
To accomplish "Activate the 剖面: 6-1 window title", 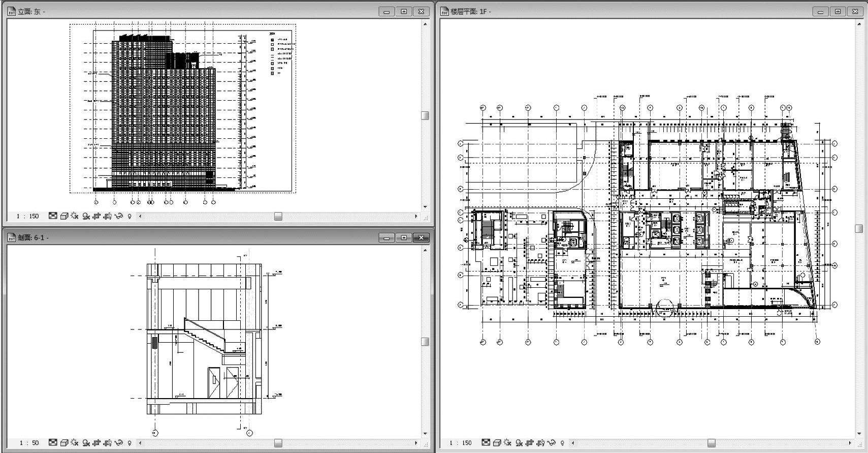I will click(x=34, y=237).
